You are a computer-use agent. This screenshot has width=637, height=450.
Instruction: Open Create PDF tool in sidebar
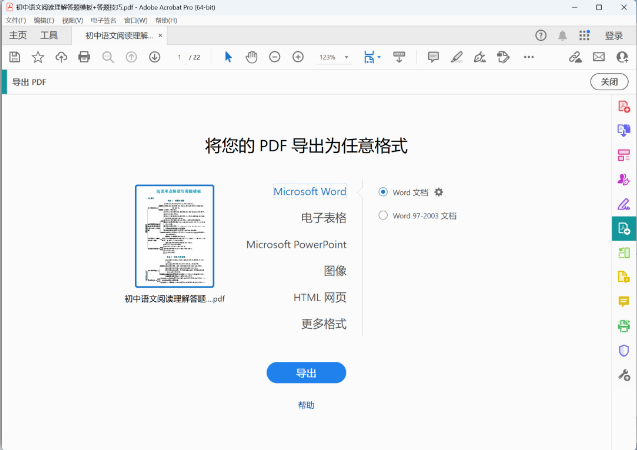tap(624, 106)
